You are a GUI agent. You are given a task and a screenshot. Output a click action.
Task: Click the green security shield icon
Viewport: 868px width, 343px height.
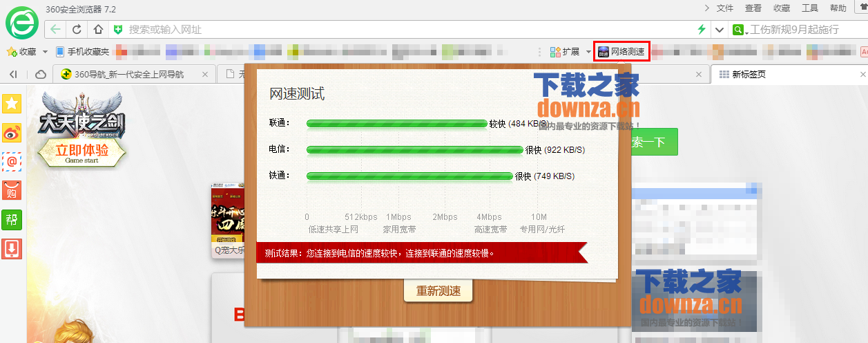118,30
